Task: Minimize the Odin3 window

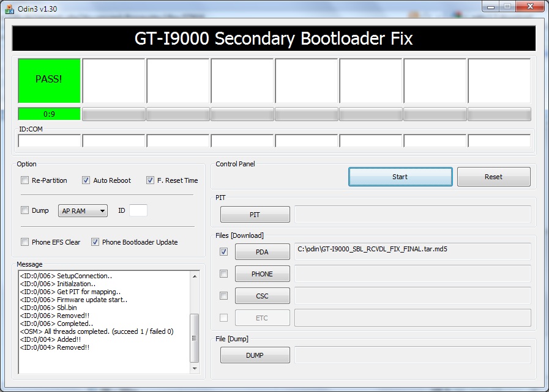Action: coord(491,7)
